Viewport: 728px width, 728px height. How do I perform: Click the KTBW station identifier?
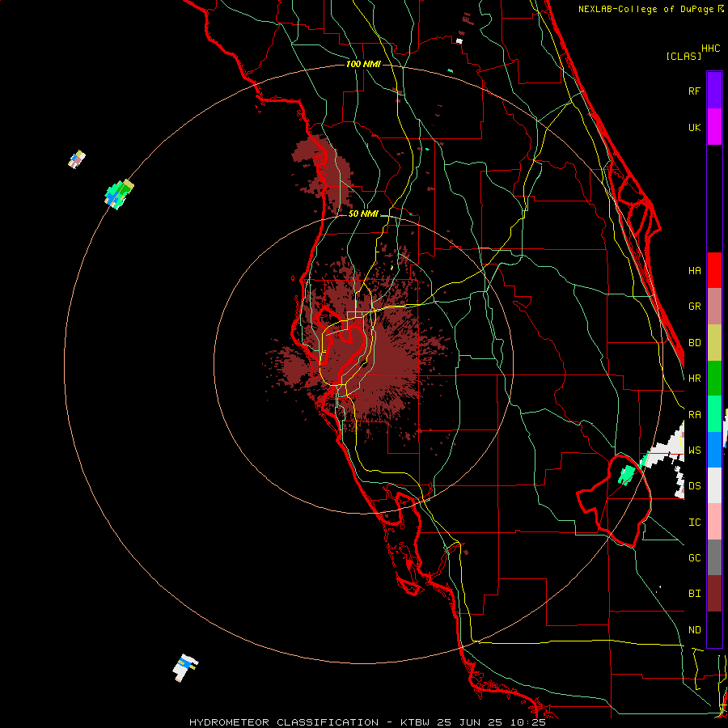(x=415, y=722)
